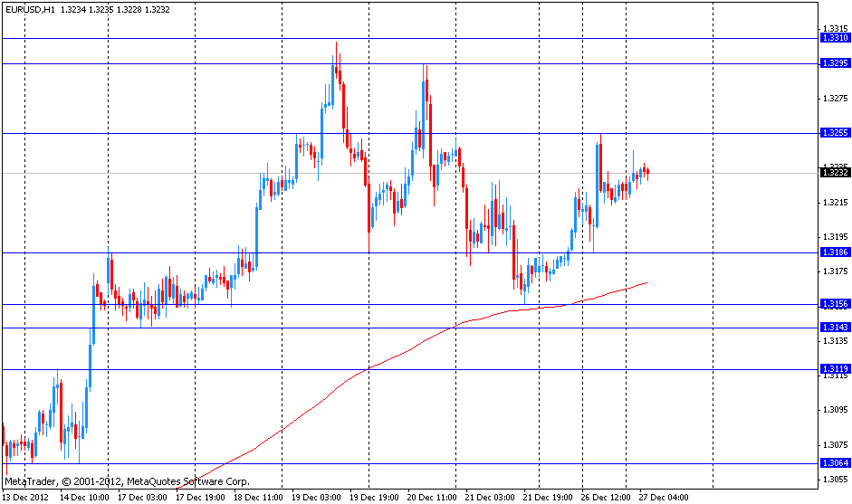This screenshot has width=852, height=504.
Task: Select the 27 Dec 04:00 time label
Action: tap(664, 497)
